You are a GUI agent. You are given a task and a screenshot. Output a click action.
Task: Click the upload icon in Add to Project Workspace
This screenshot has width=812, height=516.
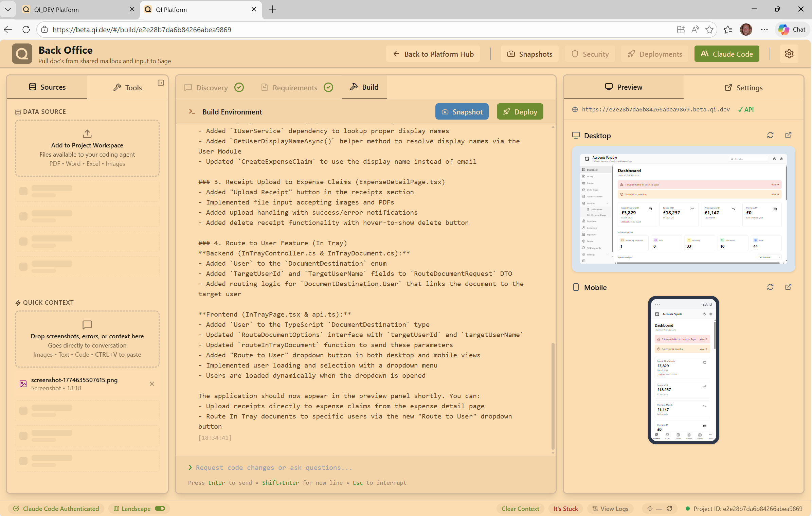pos(87,134)
